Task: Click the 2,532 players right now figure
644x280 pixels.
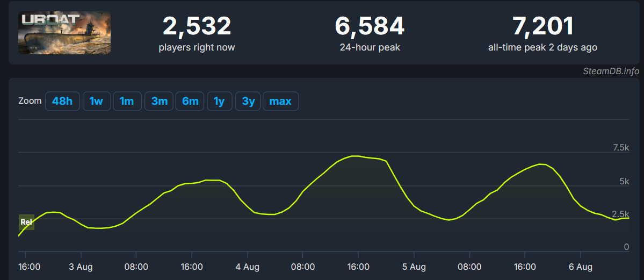Action: (x=197, y=26)
